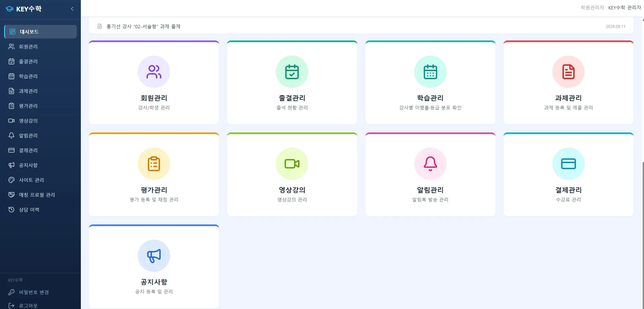This screenshot has width=644, height=309.
Task: Click the 상담 이력 history clock icon
Action: (11, 210)
